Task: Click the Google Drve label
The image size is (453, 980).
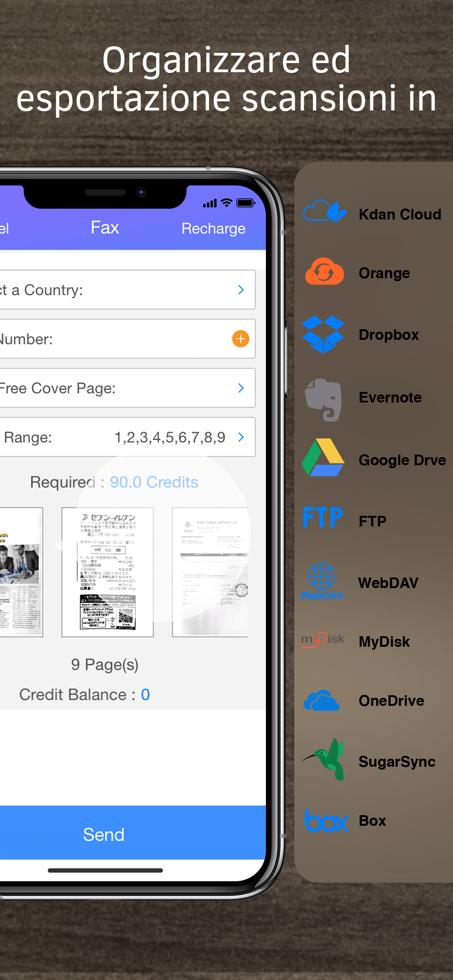Action: pos(402,460)
